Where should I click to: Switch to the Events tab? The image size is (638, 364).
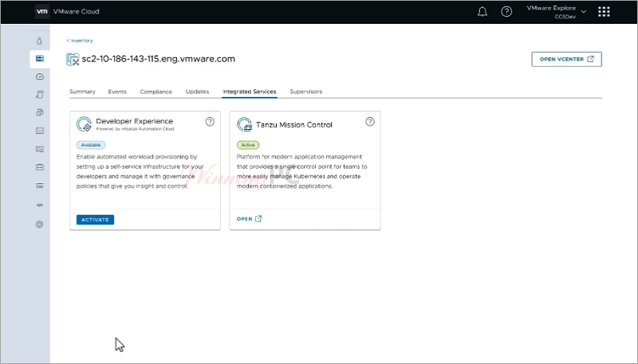point(117,92)
